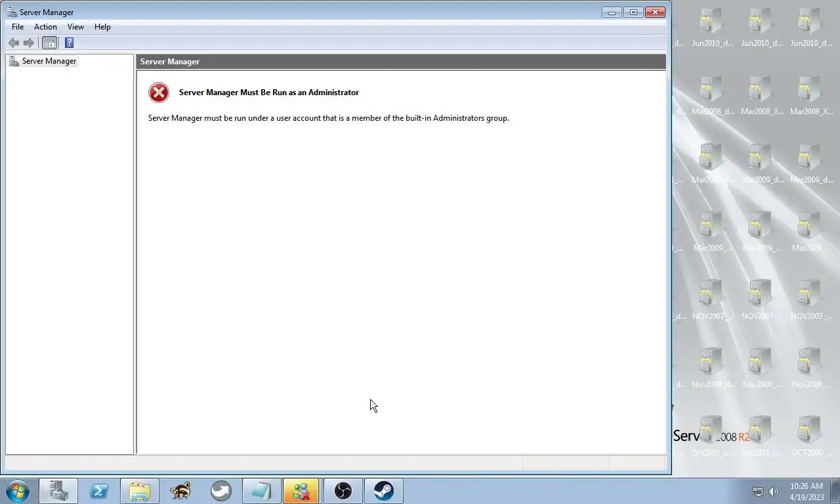Open the notepad taskbar icon
Viewport: 840px width, 504px height.
pos(261,491)
